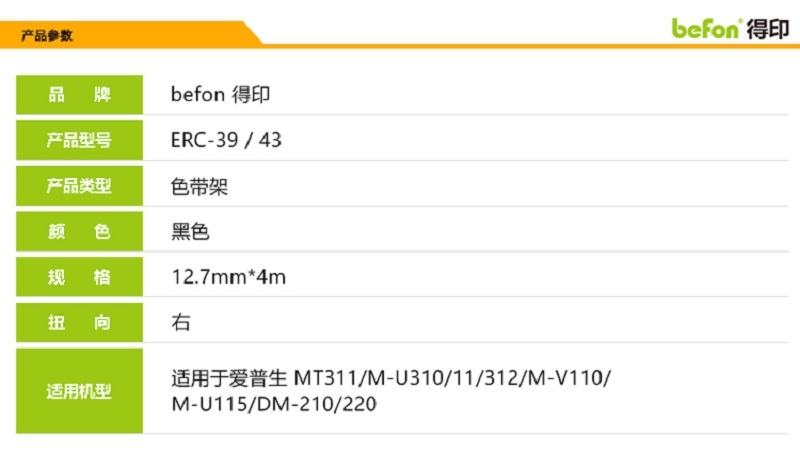
Task: Click the orange divider line under header
Action: [531, 46]
